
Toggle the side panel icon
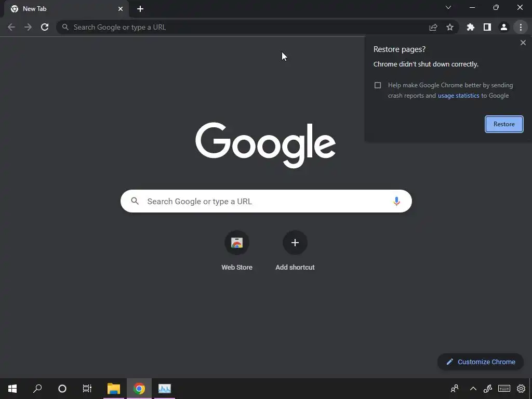(487, 27)
